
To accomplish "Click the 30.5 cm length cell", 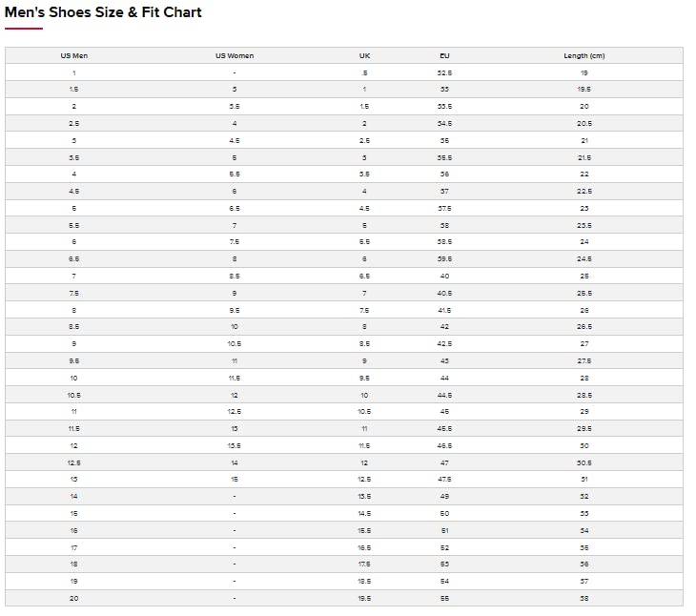I will tap(583, 462).
